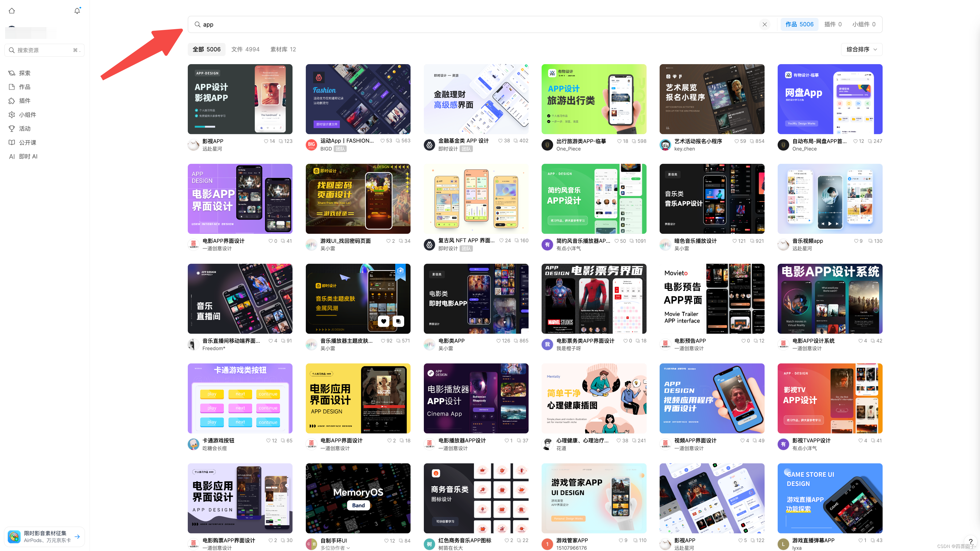The height and width of the screenshot is (551, 980).
Task: Open 小组件 (Widgets) in the sidebar
Action: [27, 114]
